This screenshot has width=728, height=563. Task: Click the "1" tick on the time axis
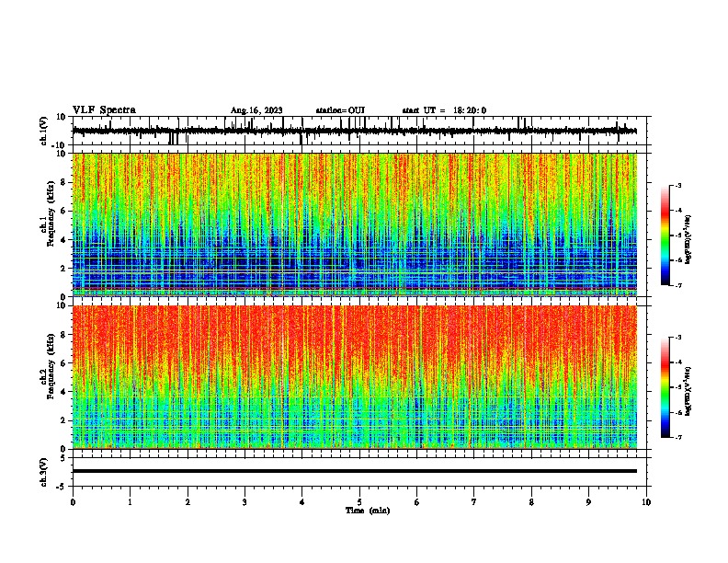(x=130, y=502)
